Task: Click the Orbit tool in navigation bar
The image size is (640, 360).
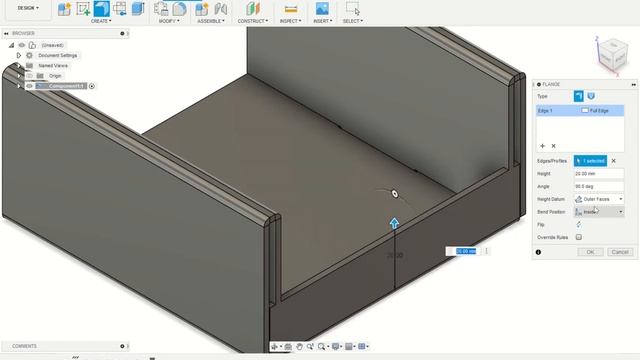Action: point(274,347)
